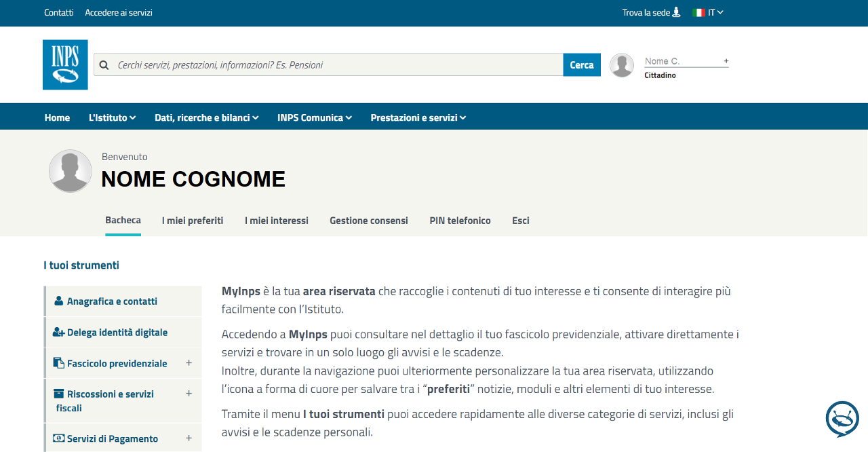Click the Contatti link in top bar
868x452 pixels.
[59, 12]
